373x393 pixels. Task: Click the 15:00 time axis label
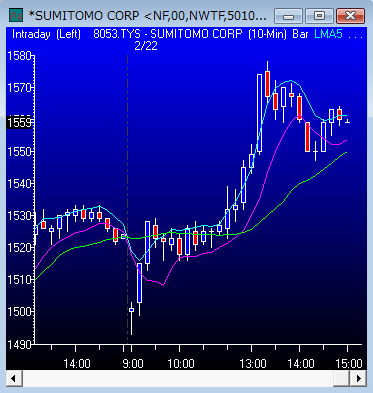click(349, 363)
